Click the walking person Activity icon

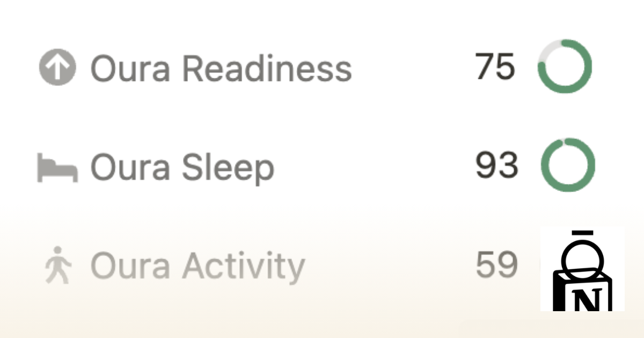(x=58, y=264)
